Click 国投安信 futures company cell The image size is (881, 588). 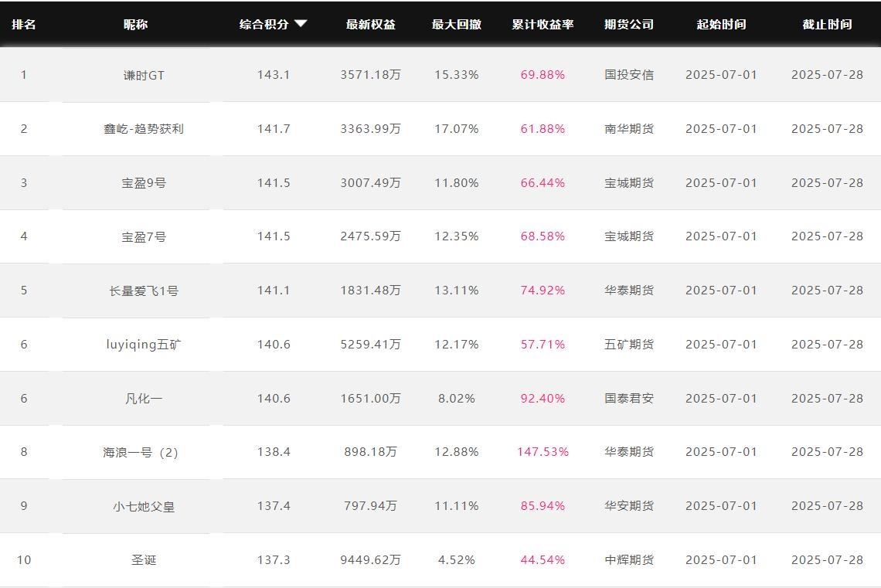(x=628, y=75)
